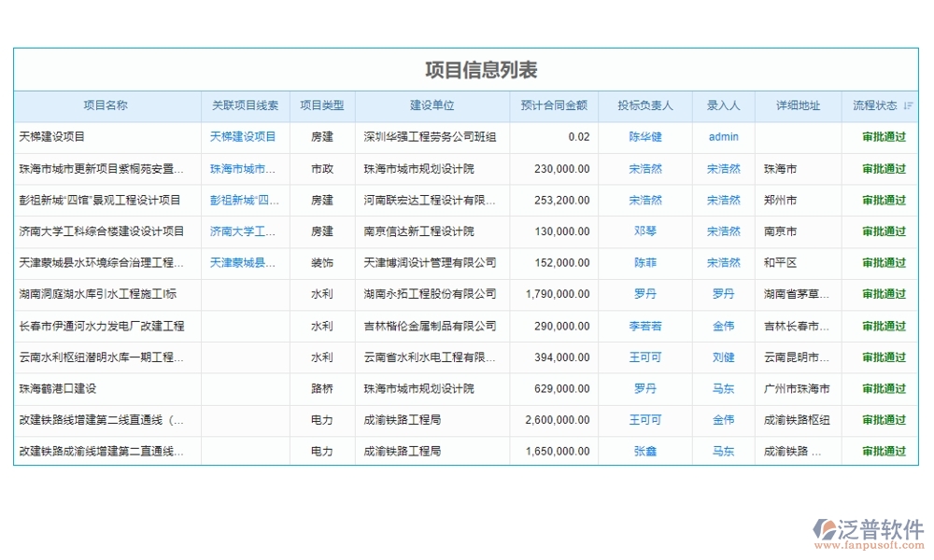Open 珠海市城市... related project lead link
934x560 pixels.
pyautogui.click(x=241, y=168)
